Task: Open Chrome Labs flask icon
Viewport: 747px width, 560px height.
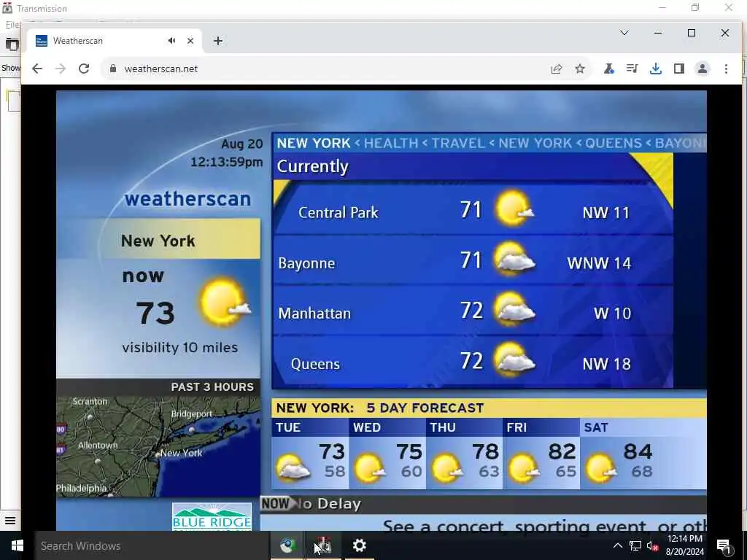Action: tap(609, 69)
